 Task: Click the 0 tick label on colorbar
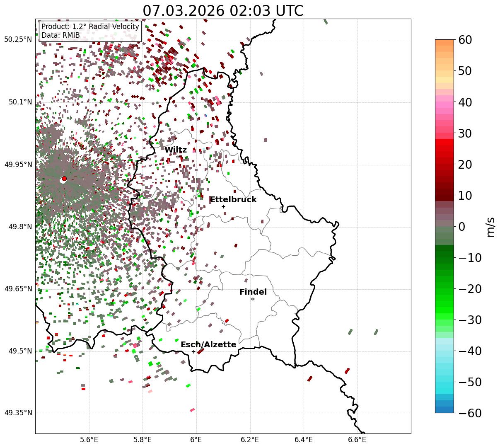click(461, 227)
